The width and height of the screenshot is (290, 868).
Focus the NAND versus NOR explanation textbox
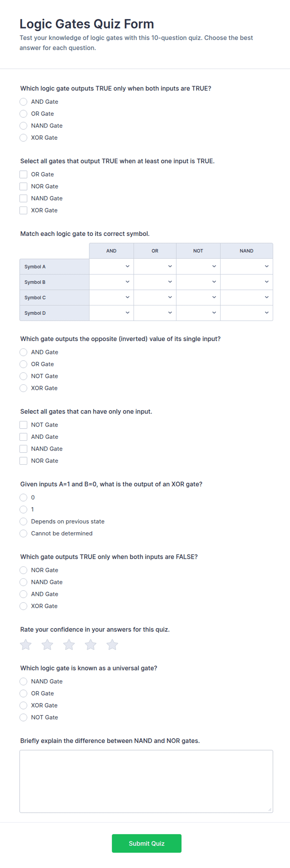pos(146,781)
